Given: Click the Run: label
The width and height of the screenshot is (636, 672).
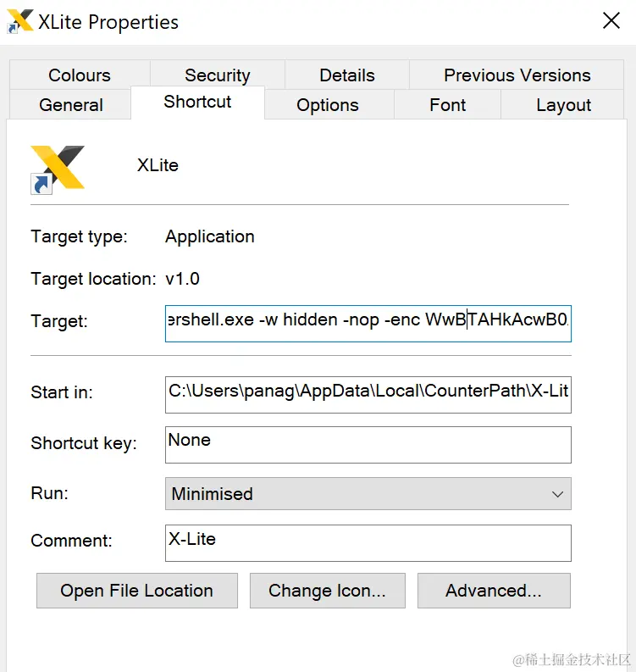Looking at the screenshot, I should [x=49, y=493].
